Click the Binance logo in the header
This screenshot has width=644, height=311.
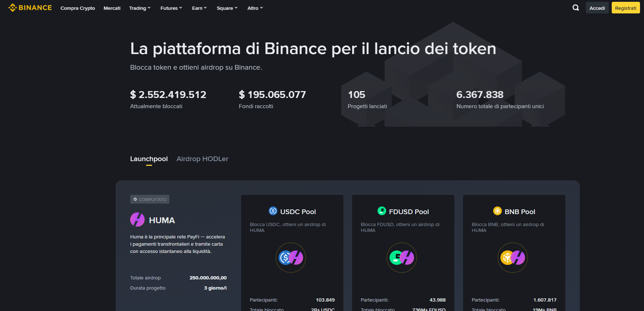30,8
